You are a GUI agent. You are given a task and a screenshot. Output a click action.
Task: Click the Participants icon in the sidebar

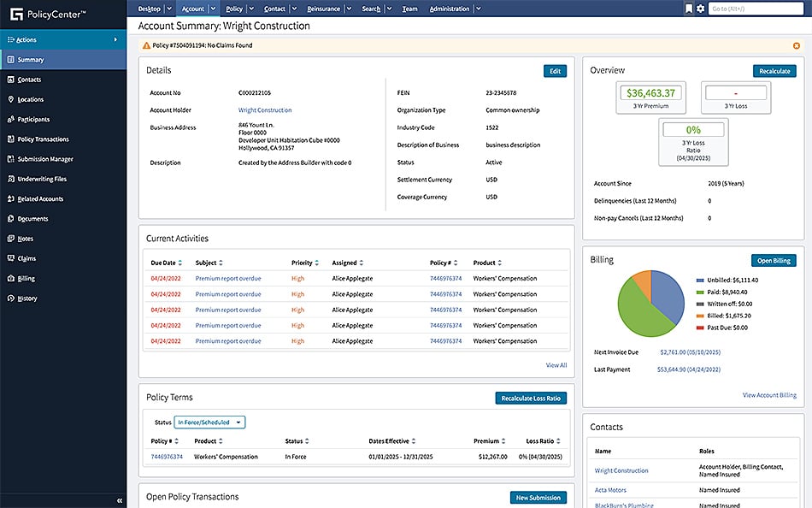[12, 119]
